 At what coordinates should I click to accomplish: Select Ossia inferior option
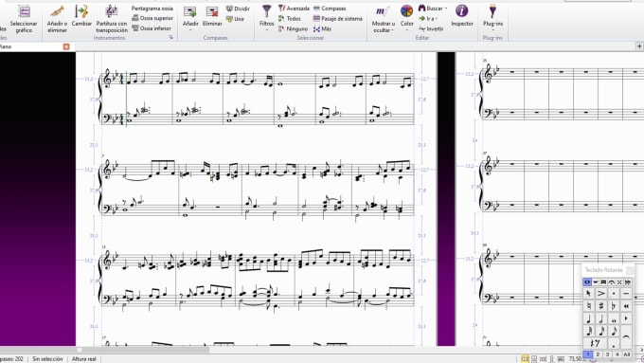point(152,28)
